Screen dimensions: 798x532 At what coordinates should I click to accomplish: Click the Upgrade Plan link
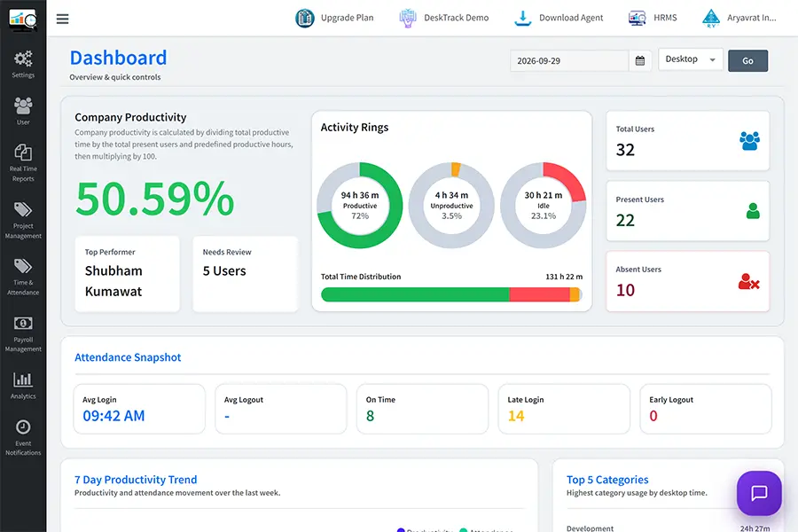click(x=347, y=18)
